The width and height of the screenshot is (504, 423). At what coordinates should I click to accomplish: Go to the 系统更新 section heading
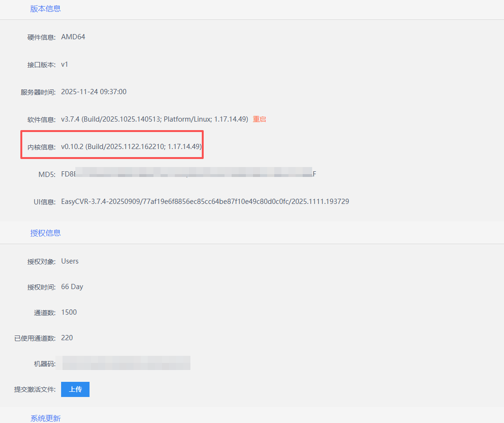pyautogui.click(x=45, y=418)
